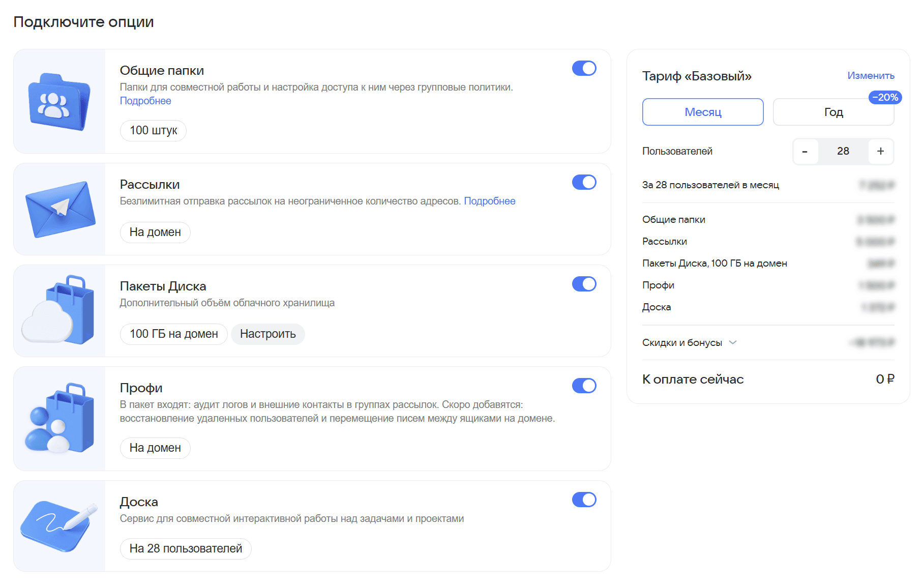The image size is (924, 583).
Task: Switch off the Профи option
Action: coord(584,386)
